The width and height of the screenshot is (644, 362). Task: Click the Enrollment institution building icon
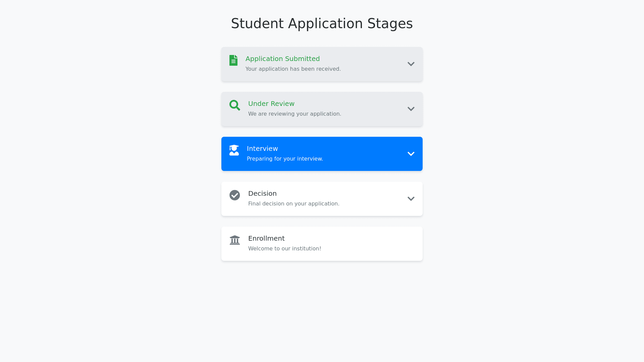pos(235,240)
